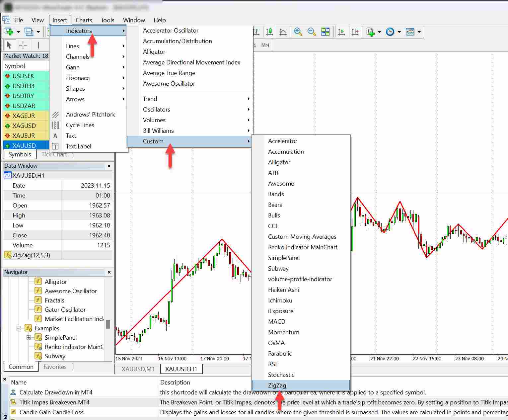Click the MetaTrader application icon left of File
508x420 pixels.
7,20
